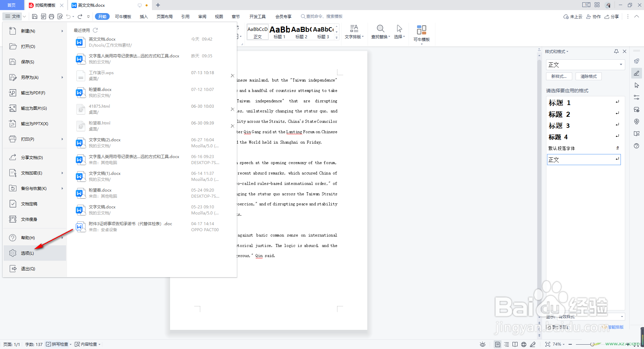Click the 新样式... button
Image resolution: width=644 pixels, height=349 pixels.
point(559,77)
